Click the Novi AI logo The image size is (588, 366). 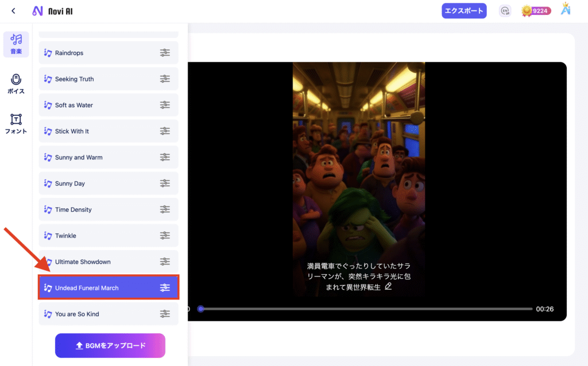pos(52,11)
